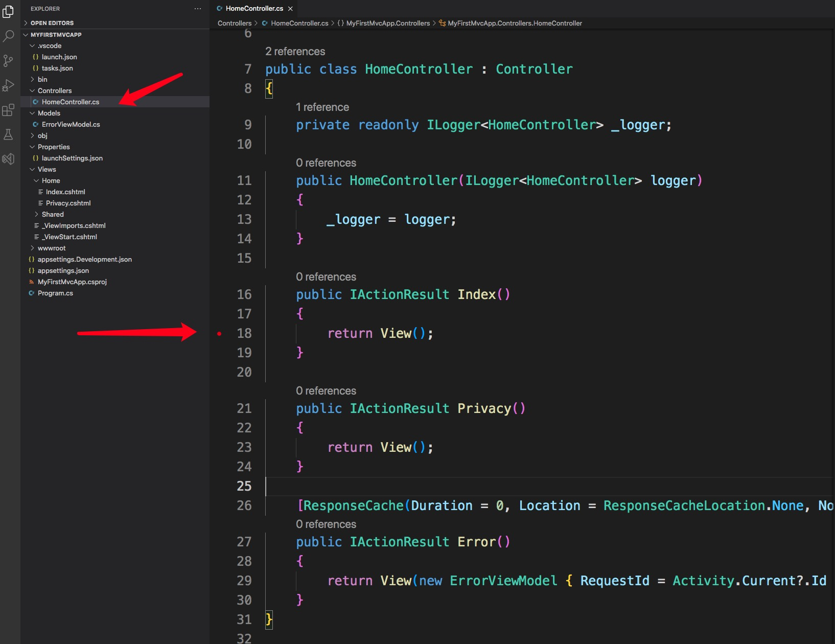Expand the wwwroot folder
The height and width of the screenshot is (644, 835).
pos(33,248)
